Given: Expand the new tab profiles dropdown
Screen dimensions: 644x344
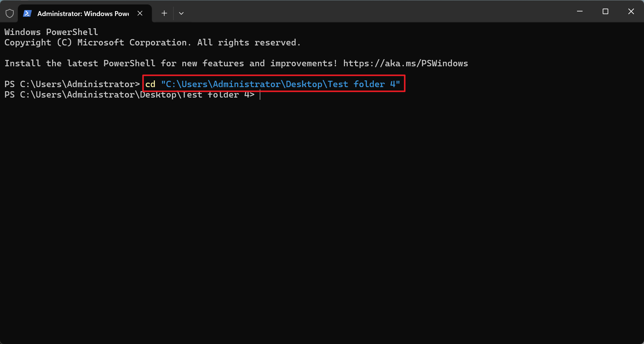Looking at the screenshot, I should [181, 13].
